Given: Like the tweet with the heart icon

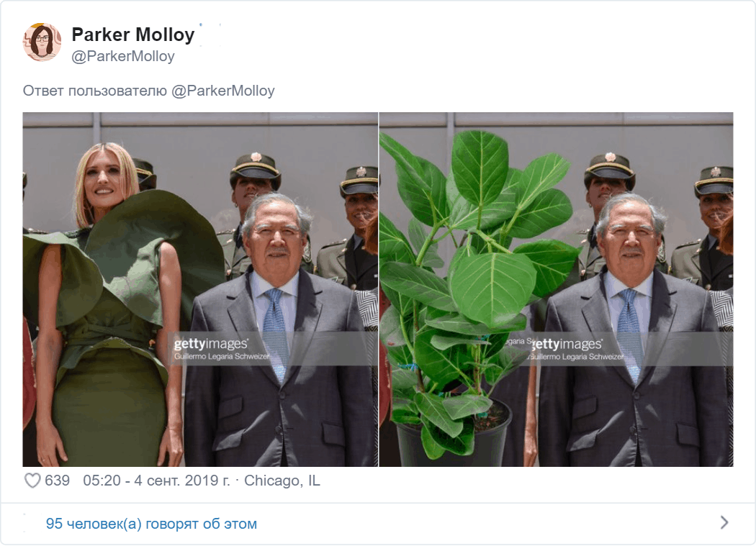Looking at the screenshot, I should [32, 481].
